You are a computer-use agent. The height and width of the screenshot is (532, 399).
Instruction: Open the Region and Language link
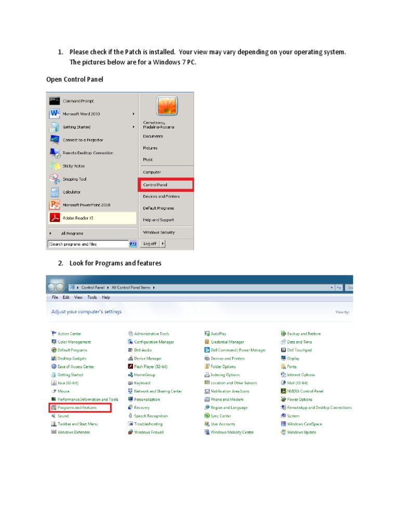tap(229, 407)
